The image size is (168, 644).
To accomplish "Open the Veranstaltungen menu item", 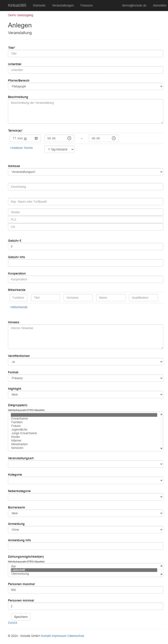I will coord(63,5).
